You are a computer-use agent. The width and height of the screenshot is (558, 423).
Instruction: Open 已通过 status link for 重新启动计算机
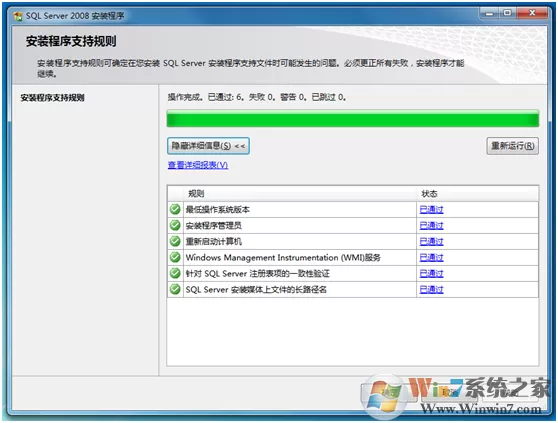pyautogui.click(x=431, y=242)
